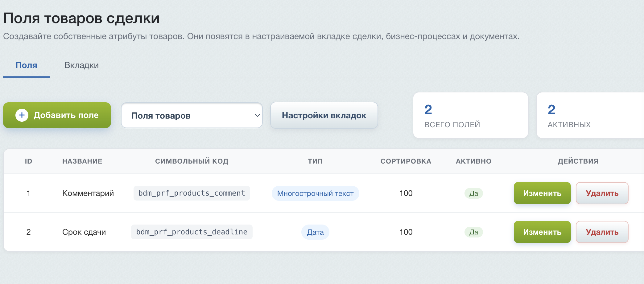Click sort value 100 in Комментарий row
Image resolution: width=644 pixels, height=284 pixels.
pyautogui.click(x=406, y=193)
